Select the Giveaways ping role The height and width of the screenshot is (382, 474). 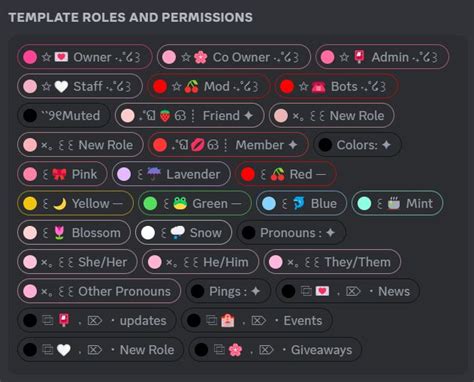(x=275, y=350)
